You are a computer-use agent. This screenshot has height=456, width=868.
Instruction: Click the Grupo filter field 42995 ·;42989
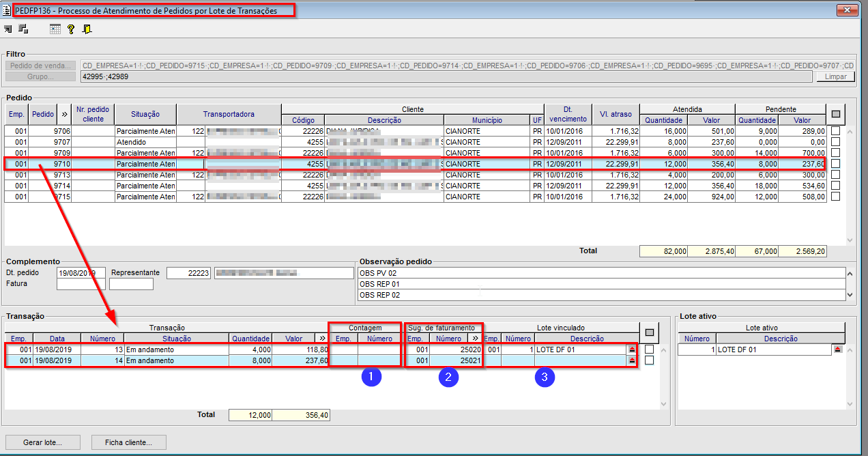(448, 76)
